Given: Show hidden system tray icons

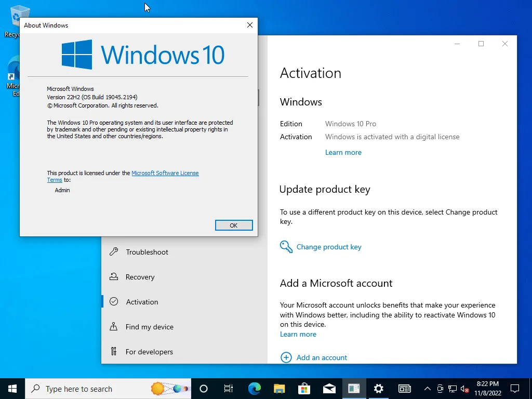Looking at the screenshot, I should pyautogui.click(x=428, y=389).
